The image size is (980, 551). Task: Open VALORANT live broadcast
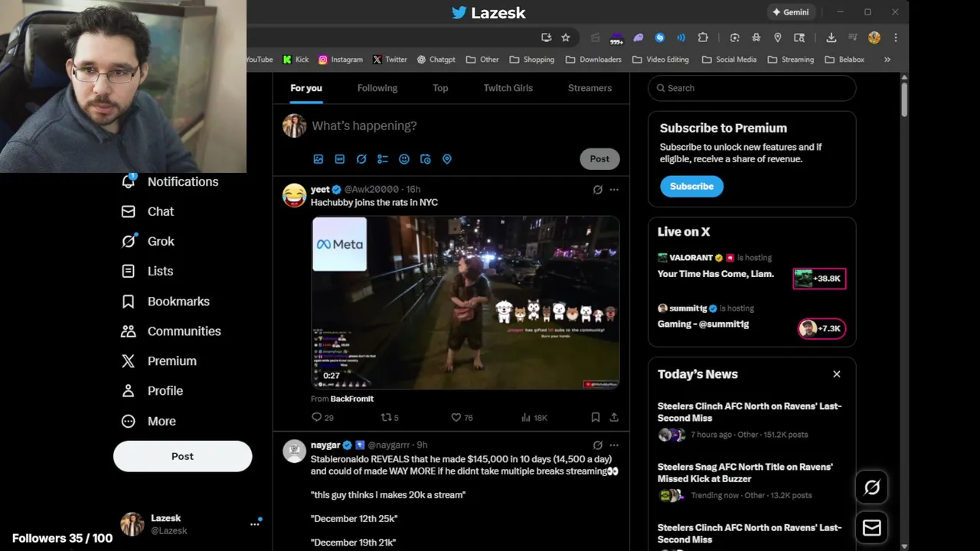coord(752,271)
